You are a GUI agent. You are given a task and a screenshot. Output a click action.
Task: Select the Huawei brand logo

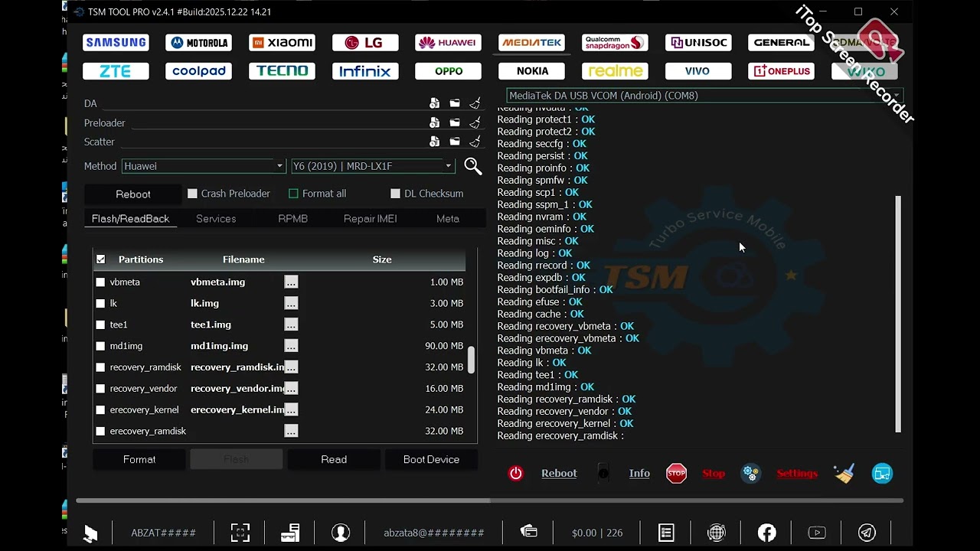pos(449,43)
